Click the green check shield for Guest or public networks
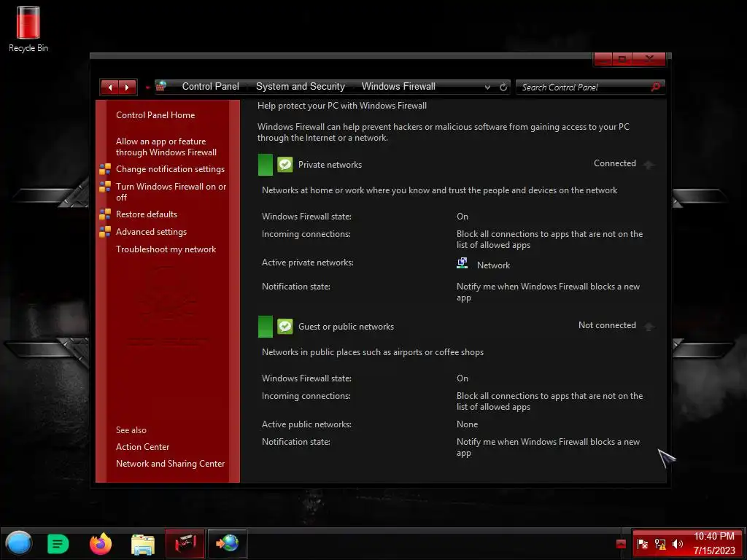 click(x=285, y=327)
